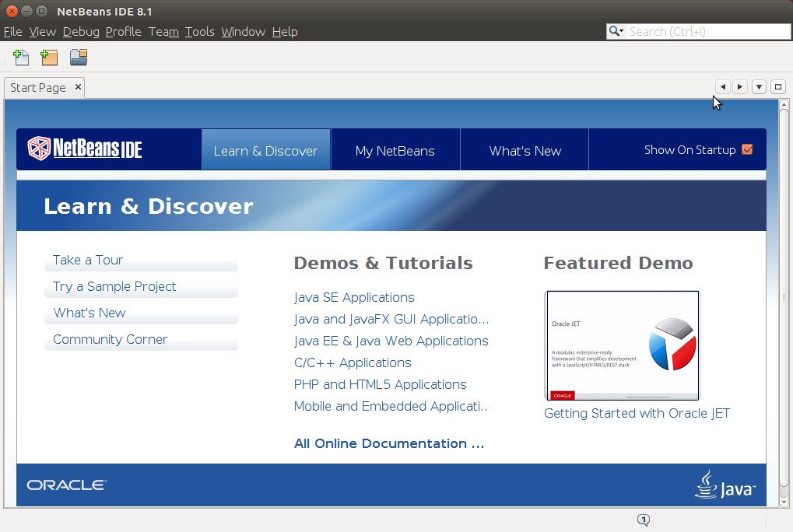This screenshot has height=532, width=793.
Task: Open the File menu
Action: coord(12,32)
